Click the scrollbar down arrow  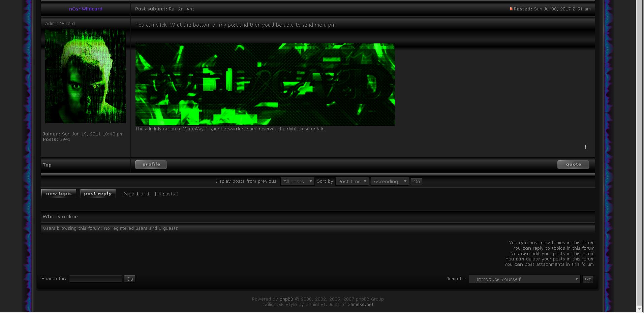pos(639,309)
